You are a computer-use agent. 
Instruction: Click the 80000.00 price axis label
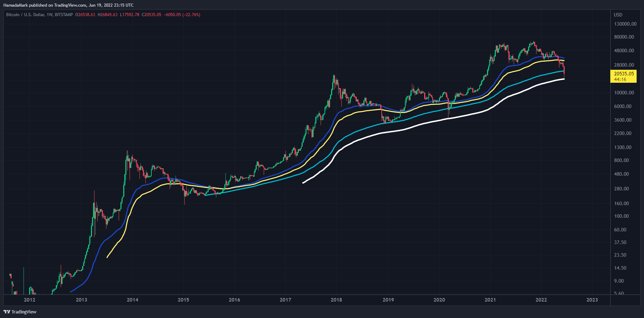(x=624, y=37)
